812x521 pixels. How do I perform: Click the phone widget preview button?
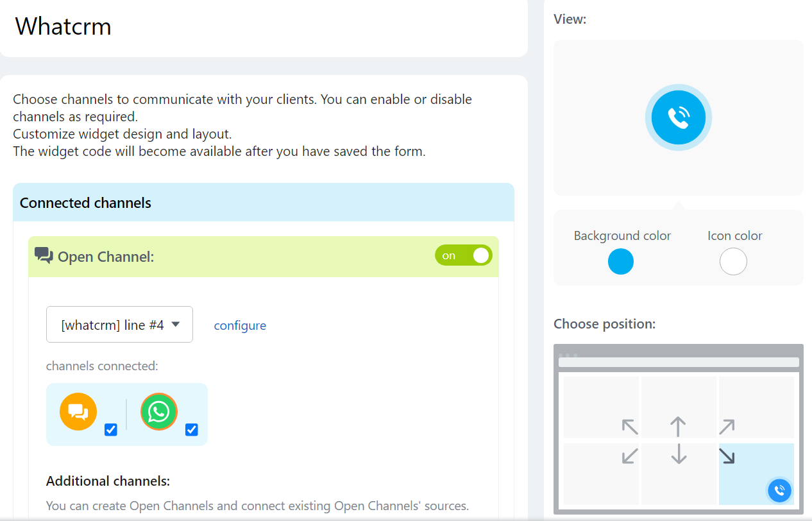pyautogui.click(x=678, y=117)
